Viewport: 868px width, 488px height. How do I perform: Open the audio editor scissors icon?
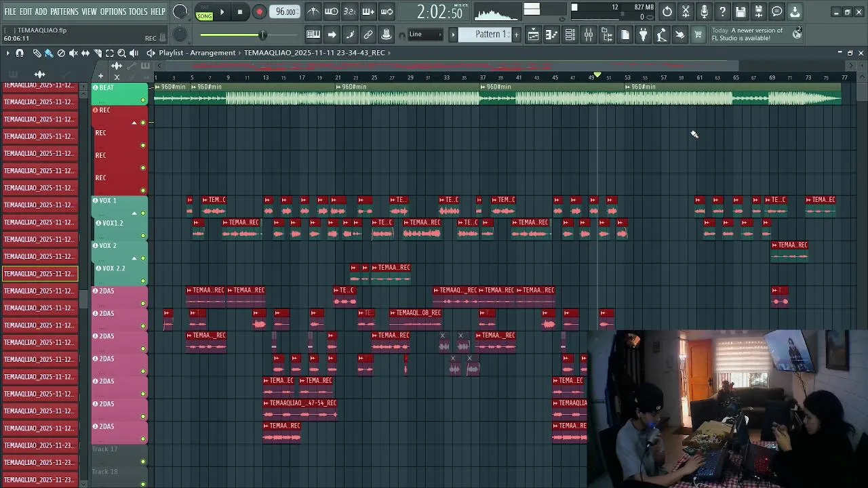(x=686, y=12)
